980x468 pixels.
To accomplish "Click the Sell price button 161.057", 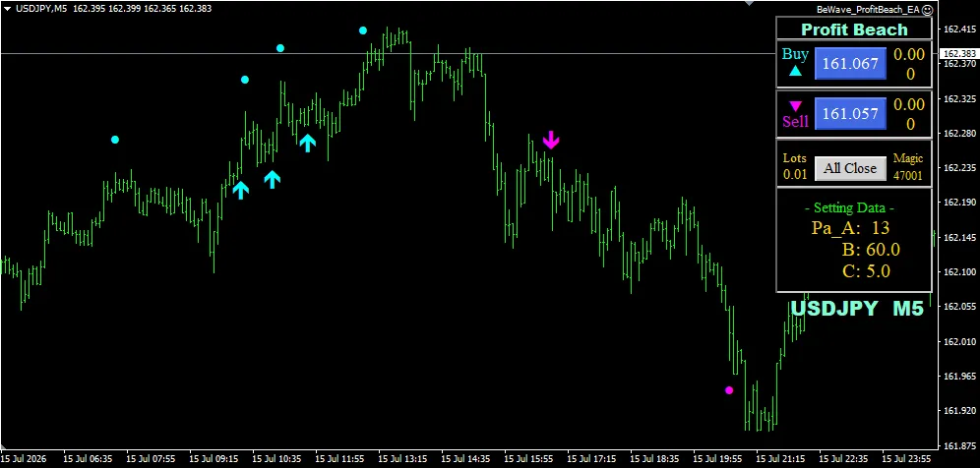I will [x=851, y=113].
